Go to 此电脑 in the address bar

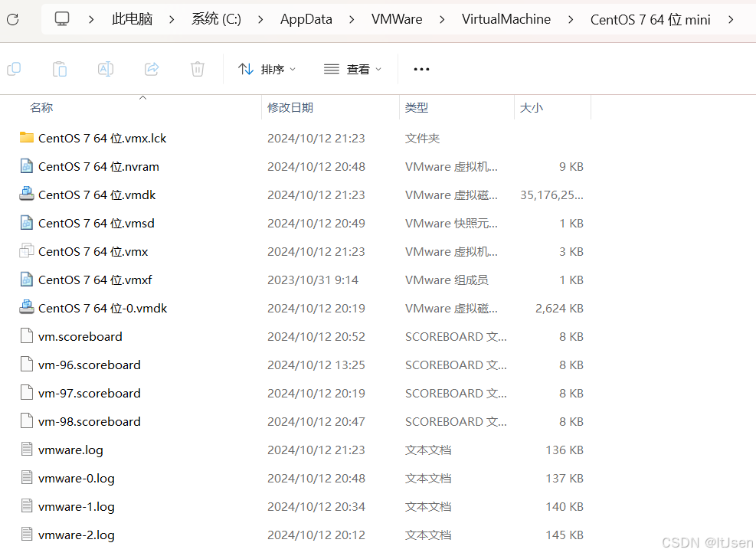pyautogui.click(x=132, y=19)
